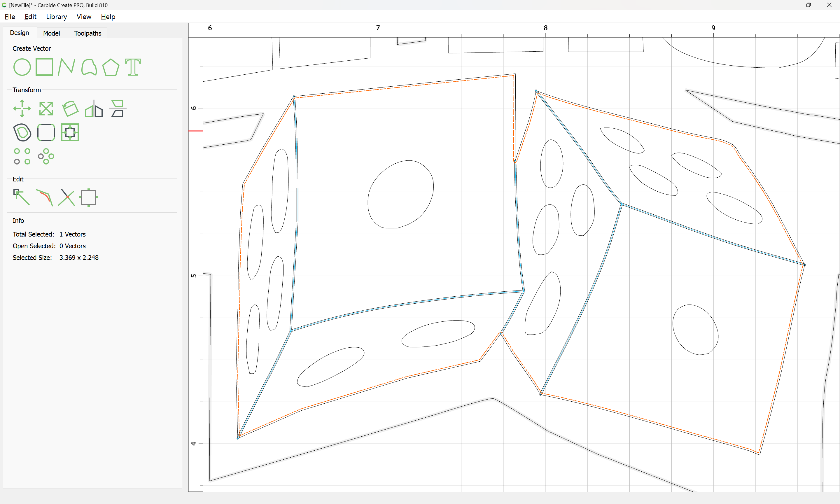Activate the Join Vectors curve tool
This screenshot has height=504, width=840.
pos(44,197)
